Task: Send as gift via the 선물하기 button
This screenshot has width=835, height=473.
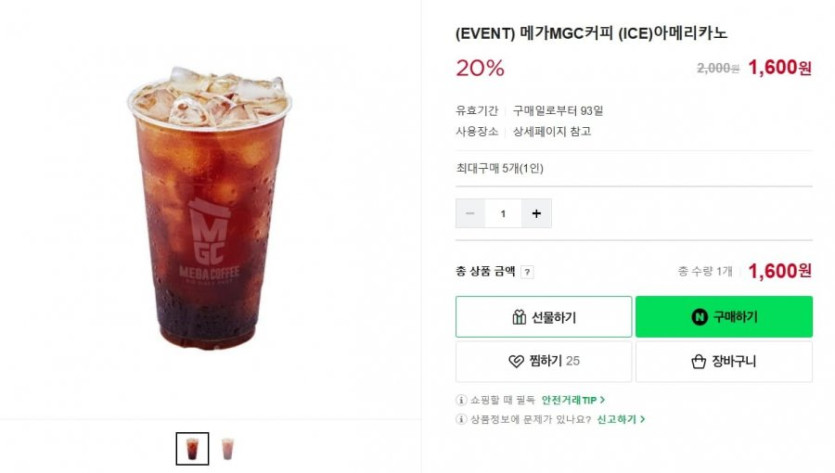Action: click(x=544, y=317)
